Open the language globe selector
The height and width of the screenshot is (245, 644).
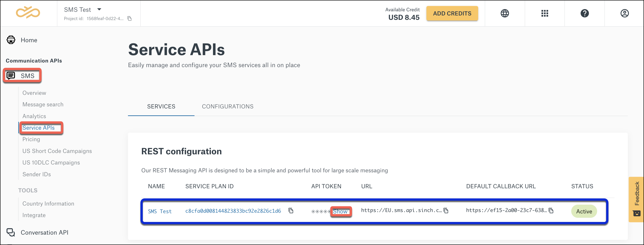(x=505, y=13)
